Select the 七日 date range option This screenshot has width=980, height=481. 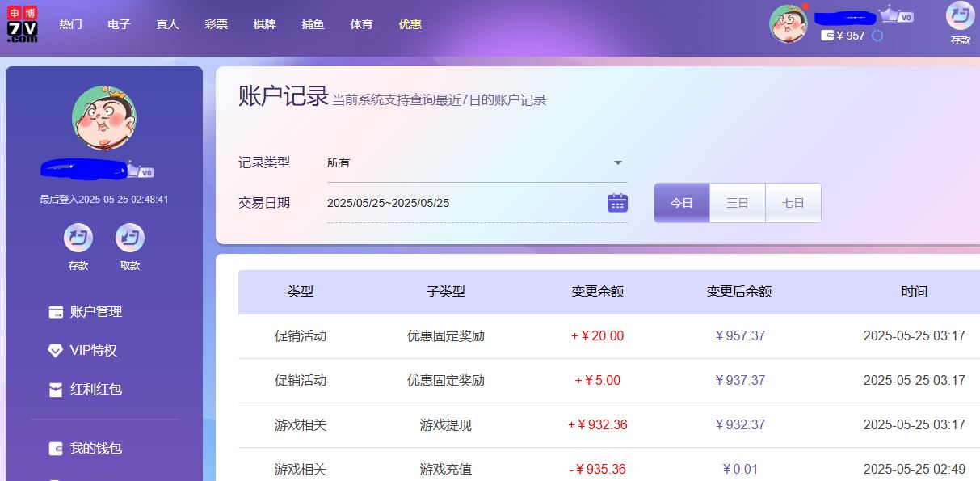tap(793, 203)
